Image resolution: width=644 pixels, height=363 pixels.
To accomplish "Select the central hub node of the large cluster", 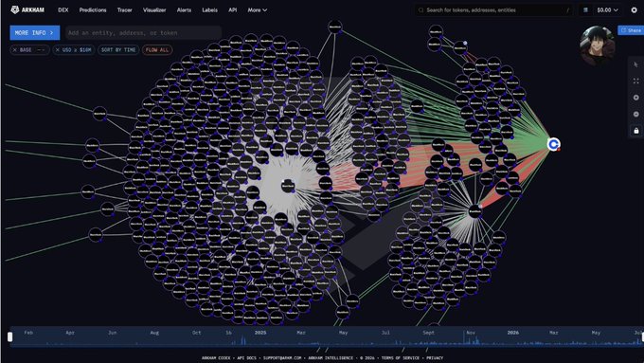I will tap(288, 186).
